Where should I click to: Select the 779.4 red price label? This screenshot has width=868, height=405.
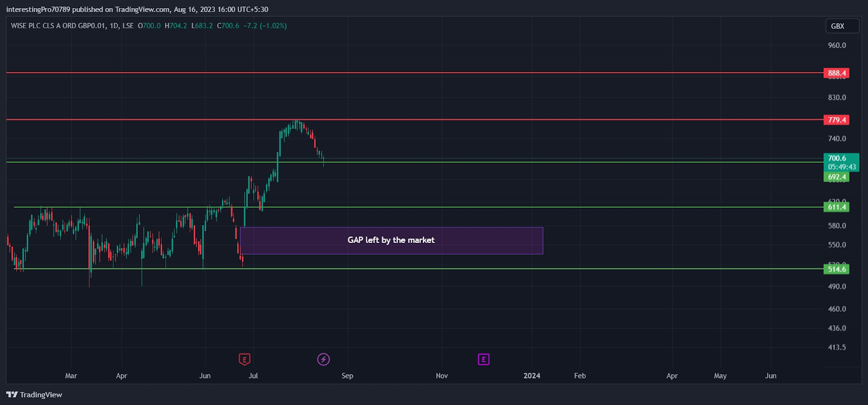point(837,120)
